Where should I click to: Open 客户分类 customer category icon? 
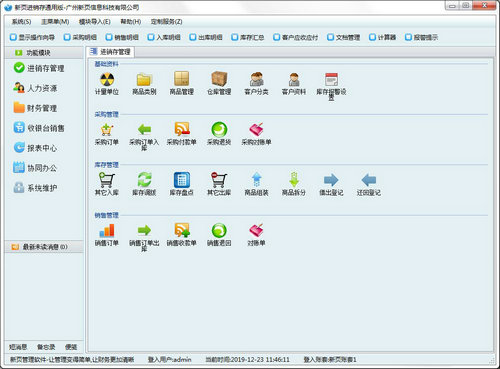[x=256, y=84]
